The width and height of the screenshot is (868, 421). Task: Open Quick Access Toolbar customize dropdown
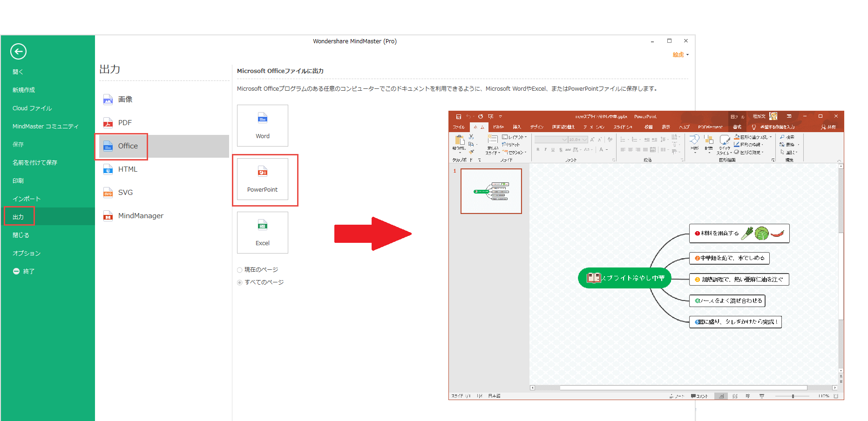coord(501,117)
